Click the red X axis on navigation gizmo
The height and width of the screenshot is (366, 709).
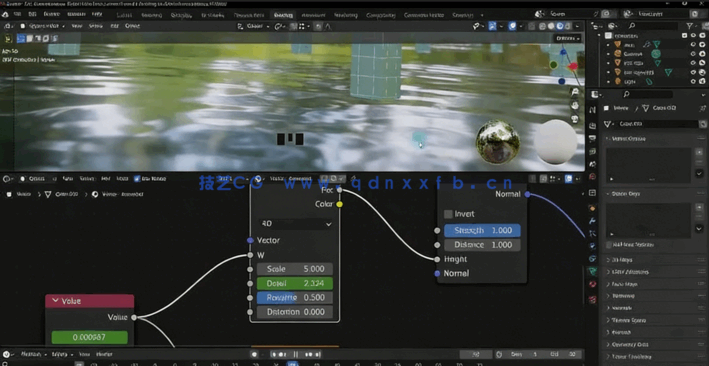(x=573, y=67)
